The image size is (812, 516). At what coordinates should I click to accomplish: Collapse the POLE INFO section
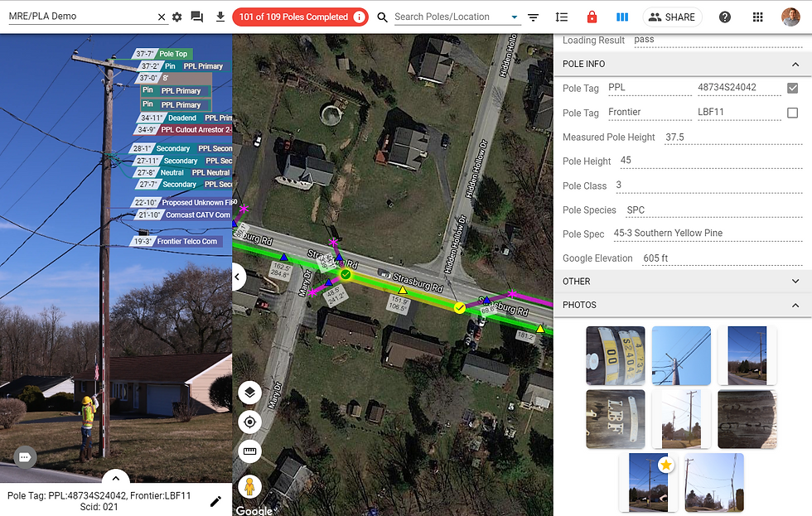click(795, 64)
